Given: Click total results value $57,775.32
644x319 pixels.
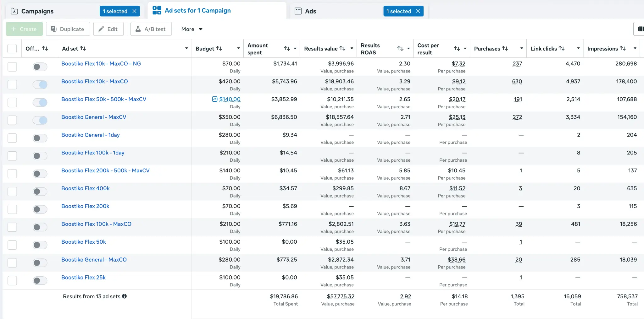Looking at the screenshot, I should coord(341,296).
